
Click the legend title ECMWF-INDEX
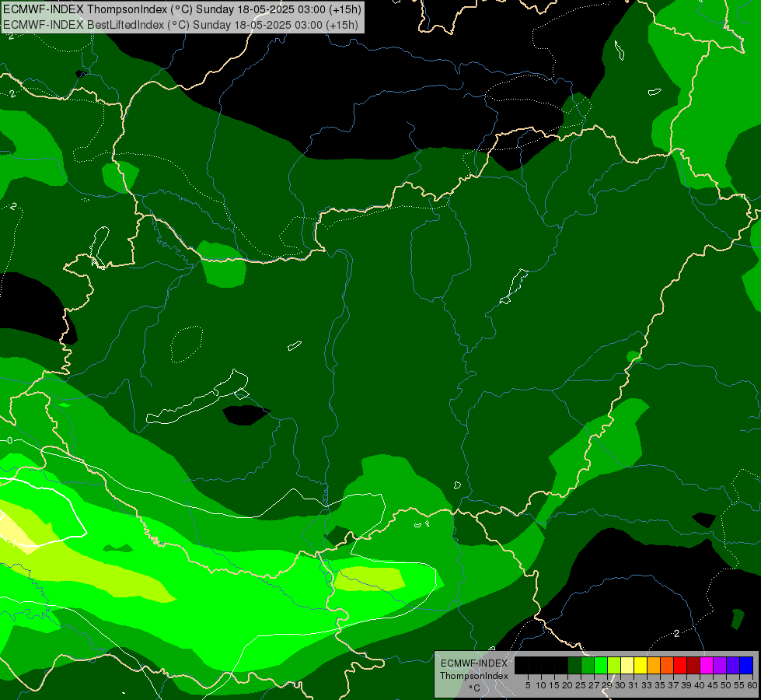(474, 663)
